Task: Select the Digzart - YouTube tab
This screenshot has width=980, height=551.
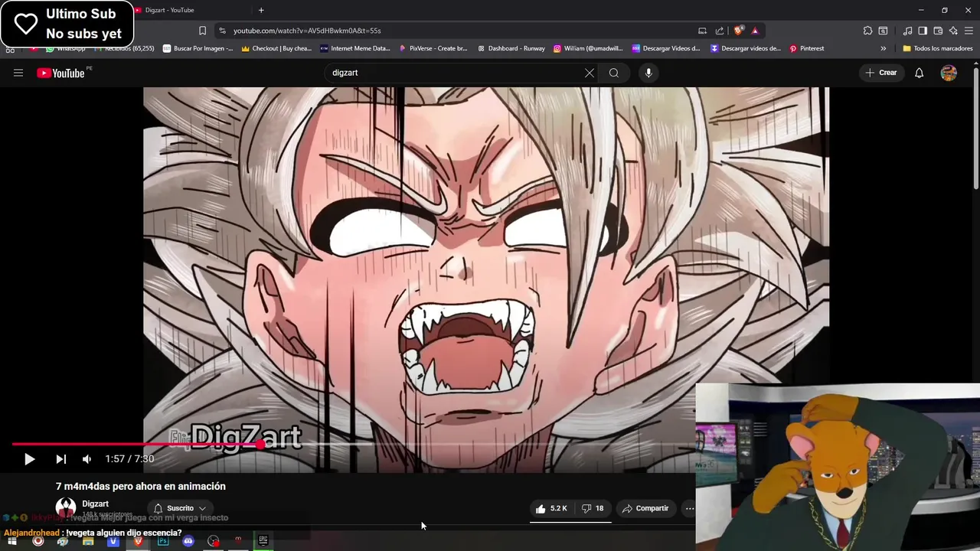Action: pyautogui.click(x=191, y=10)
